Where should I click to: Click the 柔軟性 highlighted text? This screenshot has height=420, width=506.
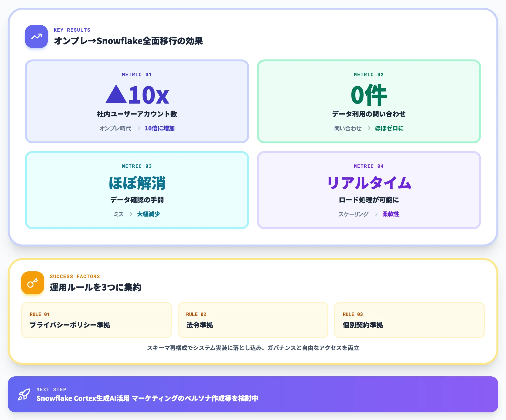(391, 214)
